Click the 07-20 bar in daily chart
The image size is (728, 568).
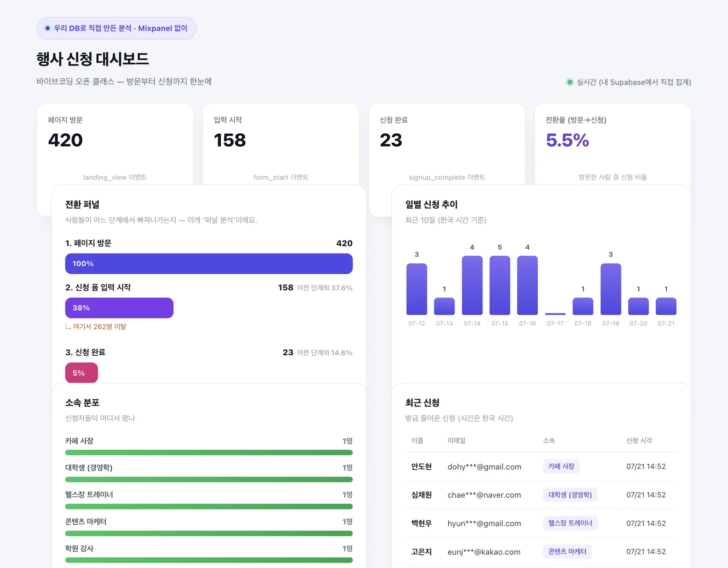[638, 306]
